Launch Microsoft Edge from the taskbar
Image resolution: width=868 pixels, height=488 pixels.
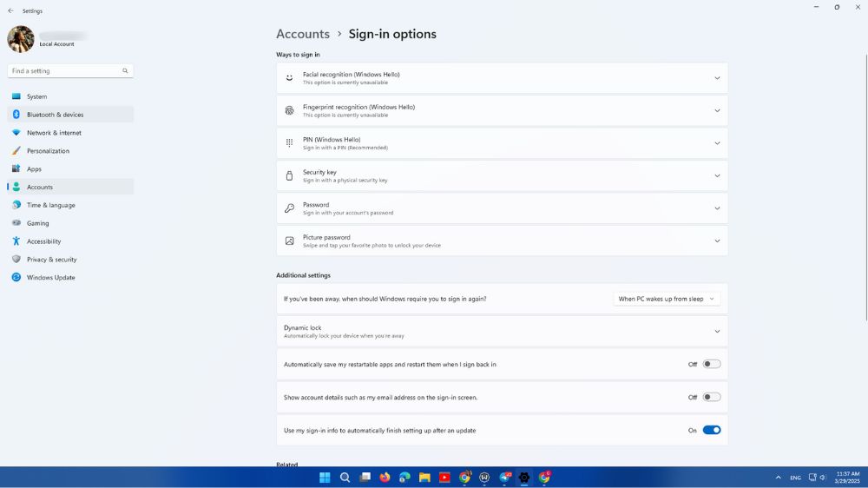point(404,478)
